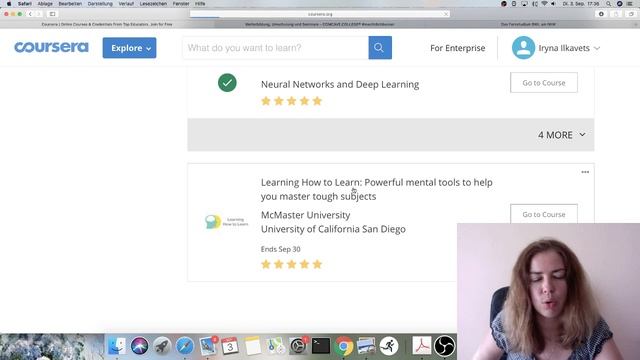Open the Apple menu
This screenshot has height=360, width=640.
point(9,4)
